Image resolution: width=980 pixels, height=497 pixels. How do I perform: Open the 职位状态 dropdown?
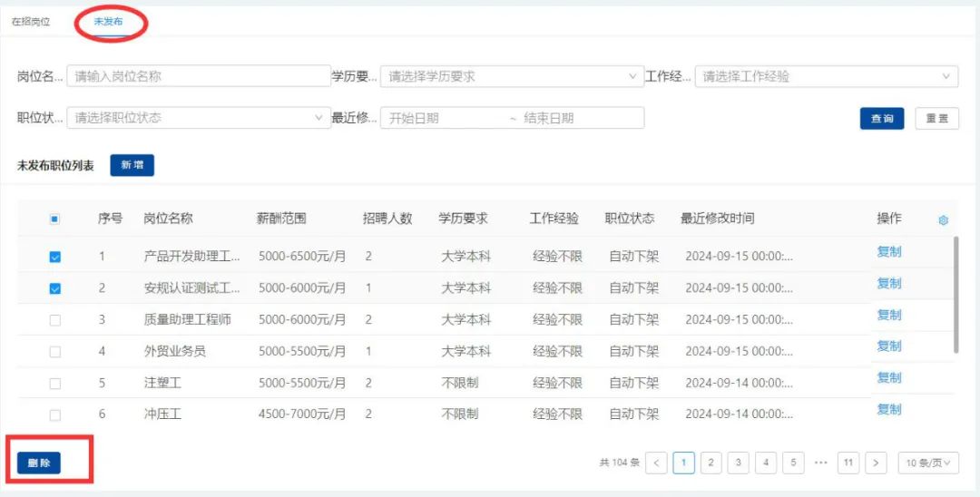coord(199,118)
